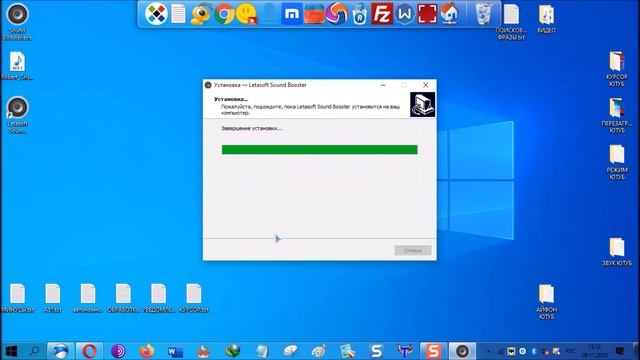The width and height of the screenshot is (640, 360).
Task: Open the text document icon in dock
Action: [178, 14]
